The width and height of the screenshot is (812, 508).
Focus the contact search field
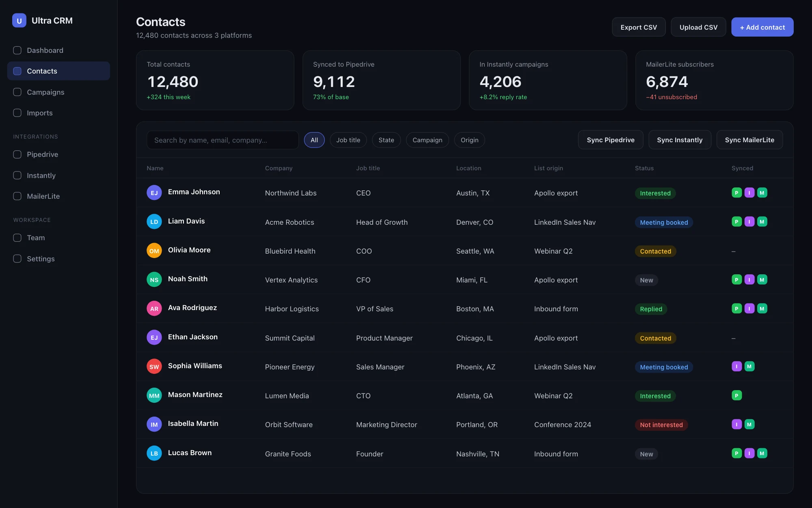222,140
